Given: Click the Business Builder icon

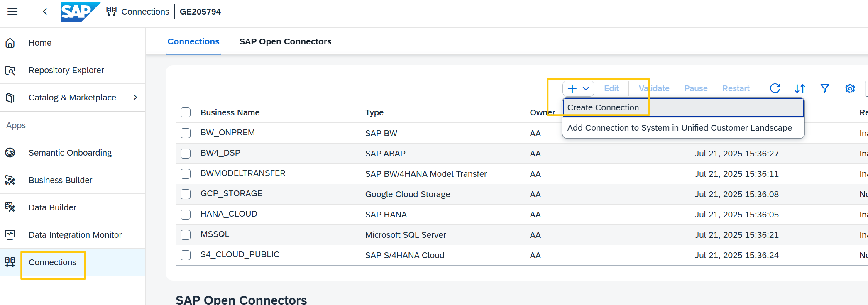Looking at the screenshot, I should [10, 180].
